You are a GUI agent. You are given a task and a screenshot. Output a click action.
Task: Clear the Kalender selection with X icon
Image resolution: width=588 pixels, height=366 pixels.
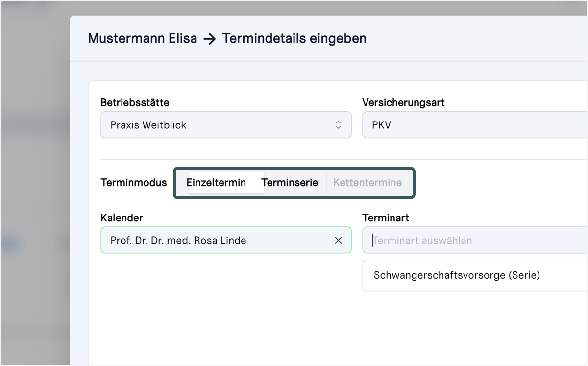point(338,240)
